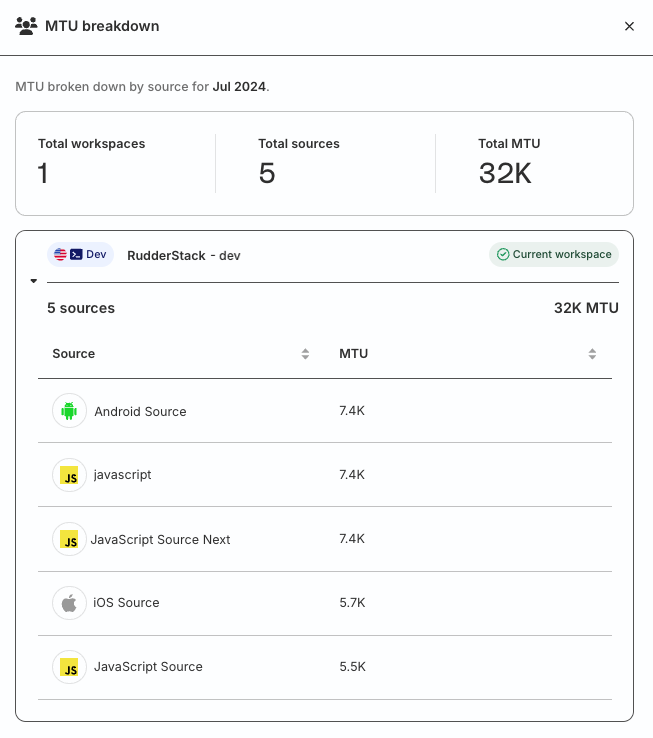
Task: Click the Total sources value 5
Action: click(267, 173)
